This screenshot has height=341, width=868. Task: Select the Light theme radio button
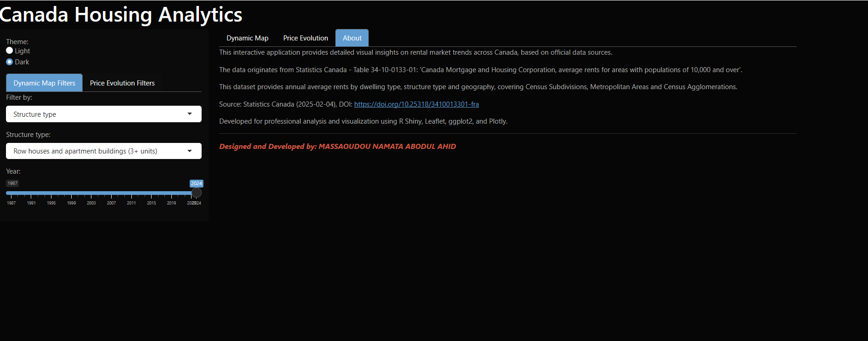(10, 51)
